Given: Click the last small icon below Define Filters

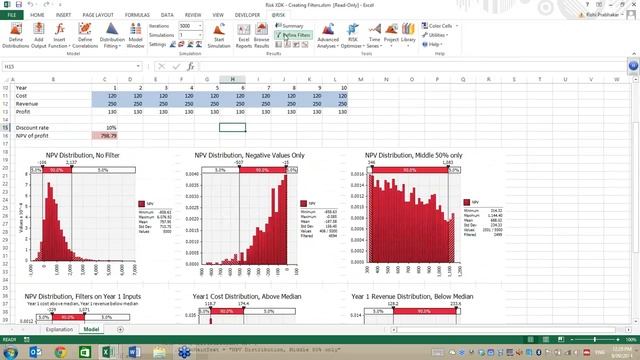Looking at the screenshot, I should click(x=305, y=44).
